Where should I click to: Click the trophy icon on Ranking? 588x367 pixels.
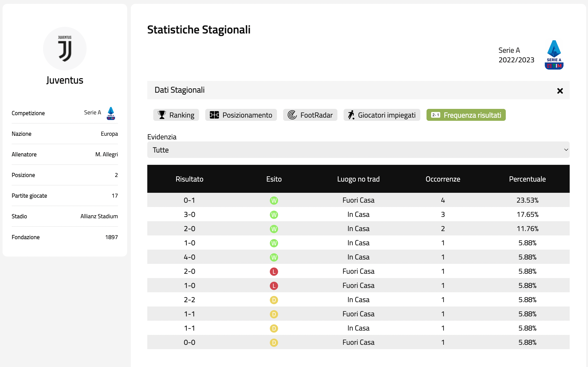[162, 115]
